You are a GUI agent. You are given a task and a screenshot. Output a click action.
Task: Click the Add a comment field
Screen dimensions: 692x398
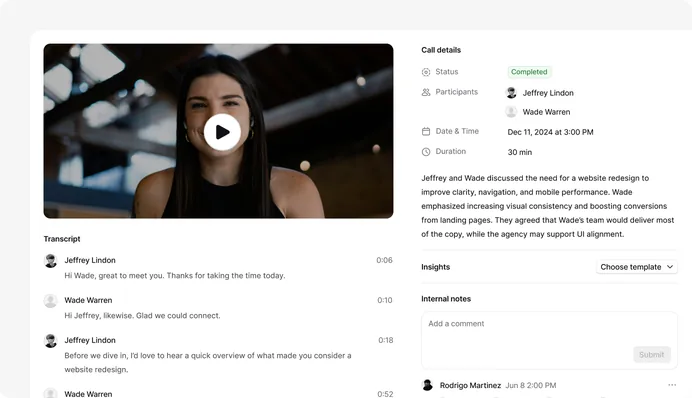pos(549,340)
